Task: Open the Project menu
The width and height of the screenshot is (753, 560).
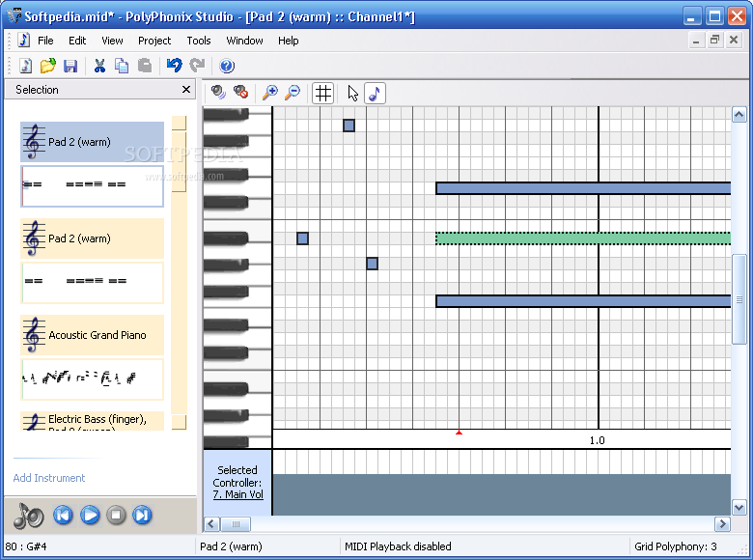Action: point(154,41)
